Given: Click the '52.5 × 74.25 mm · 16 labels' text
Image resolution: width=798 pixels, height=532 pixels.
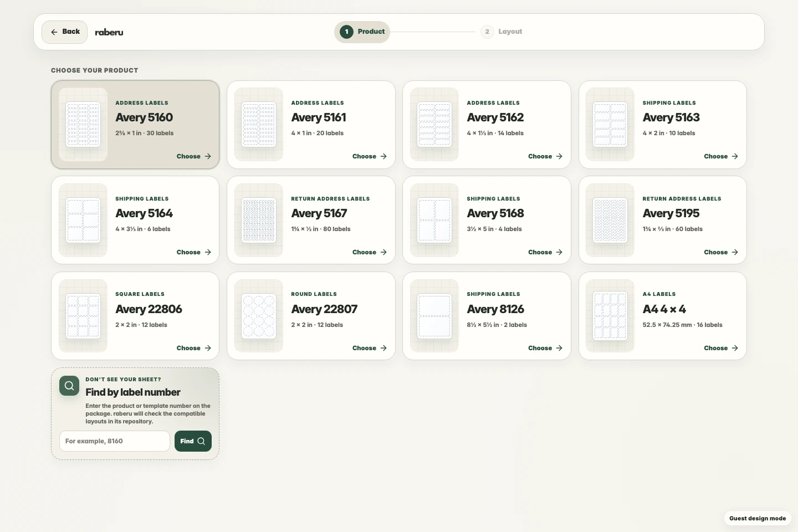Looking at the screenshot, I should (x=683, y=325).
